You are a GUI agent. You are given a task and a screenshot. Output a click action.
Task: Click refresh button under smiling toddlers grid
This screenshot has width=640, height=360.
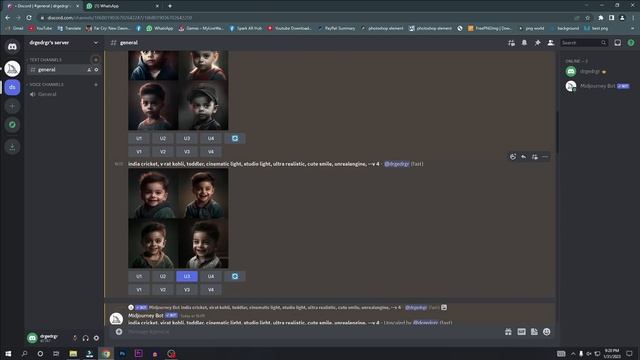[x=235, y=276]
